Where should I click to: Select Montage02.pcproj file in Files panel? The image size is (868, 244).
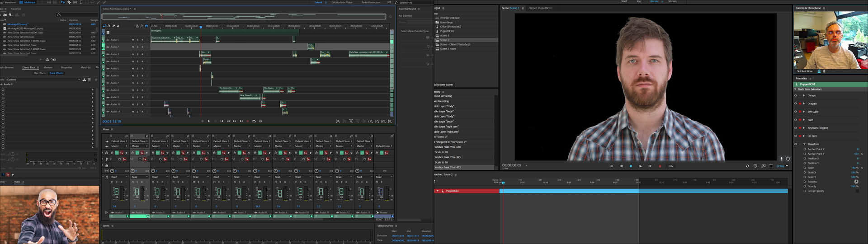(x=18, y=24)
